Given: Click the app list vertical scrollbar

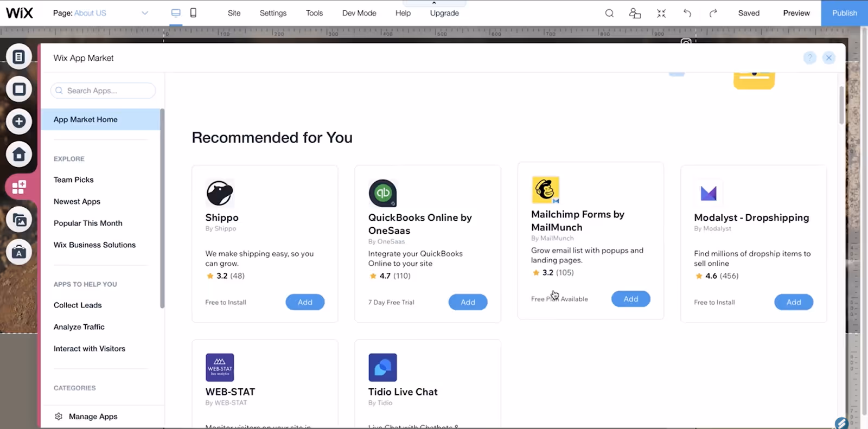Looking at the screenshot, I should (841, 105).
